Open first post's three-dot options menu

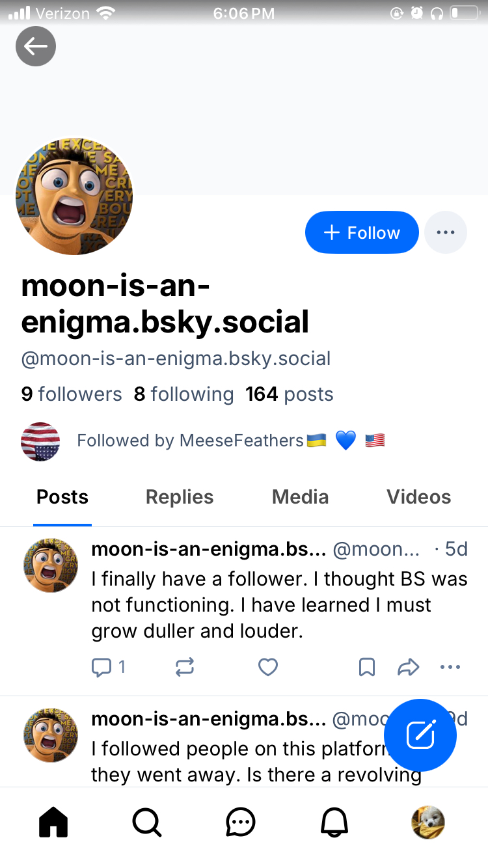coord(450,667)
